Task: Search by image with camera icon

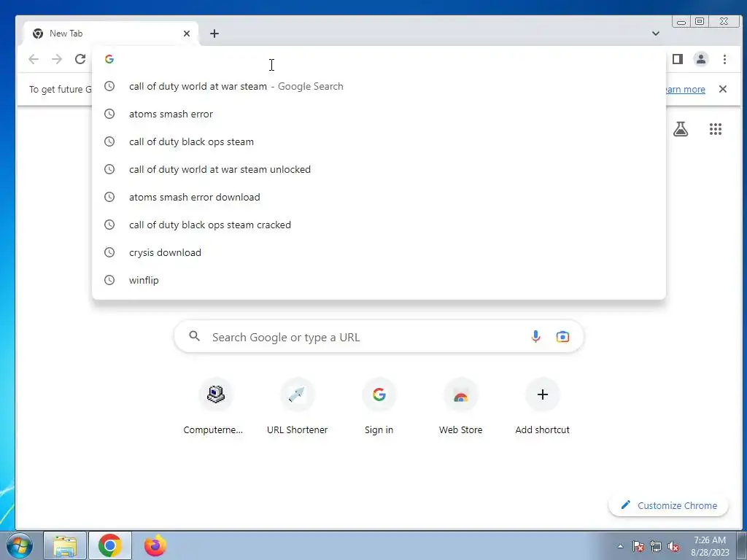Action: click(562, 337)
